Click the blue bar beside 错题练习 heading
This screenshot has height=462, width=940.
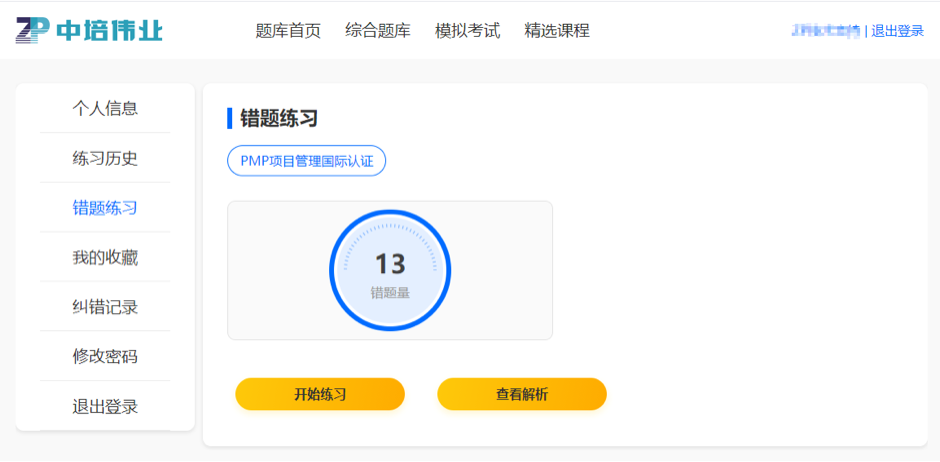230,119
